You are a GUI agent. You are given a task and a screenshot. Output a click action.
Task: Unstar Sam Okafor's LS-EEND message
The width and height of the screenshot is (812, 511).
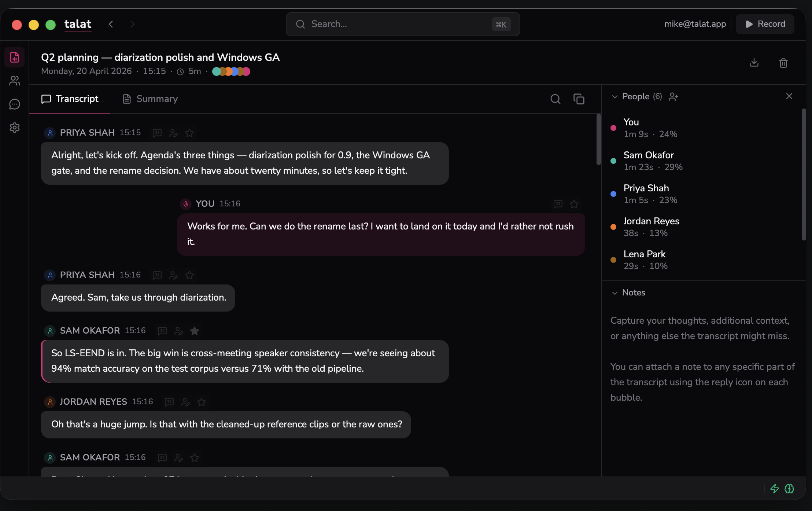pyautogui.click(x=195, y=331)
